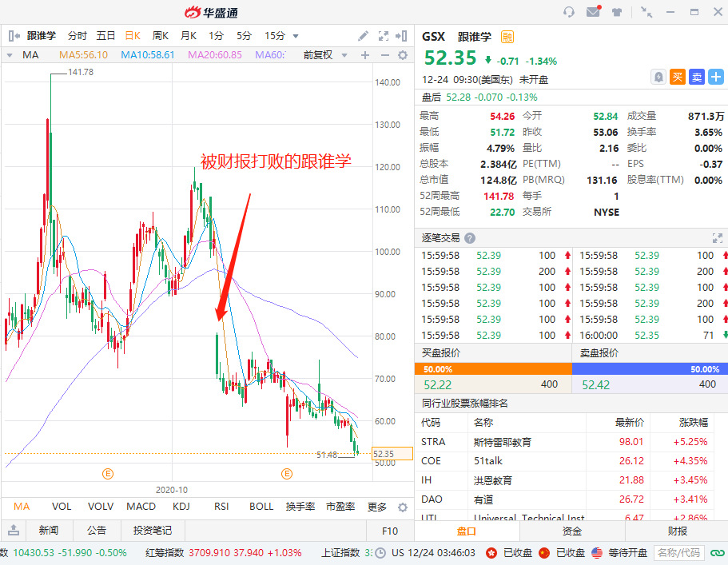Switch to the 资金 tab
Image resolution: width=728 pixels, height=565 pixels.
click(x=572, y=531)
